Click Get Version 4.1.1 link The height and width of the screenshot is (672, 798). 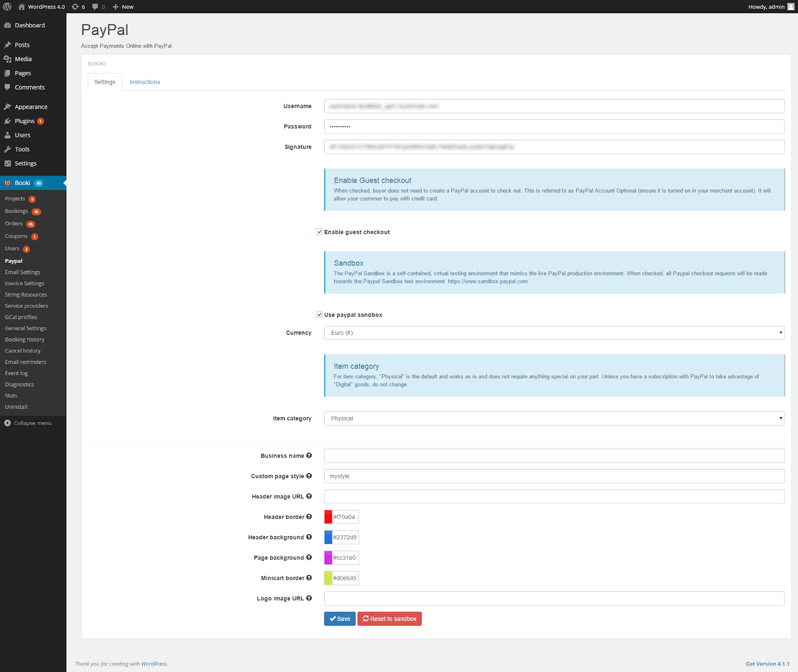click(768, 664)
